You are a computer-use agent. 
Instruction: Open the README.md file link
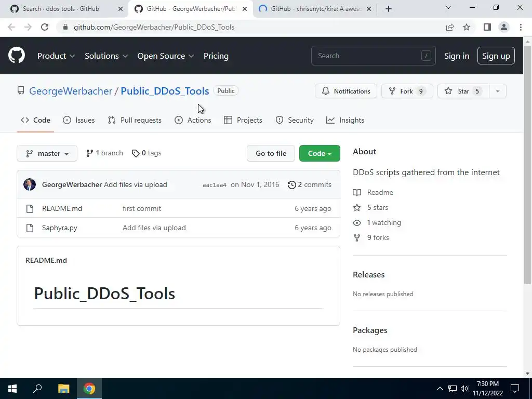[x=62, y=209]
